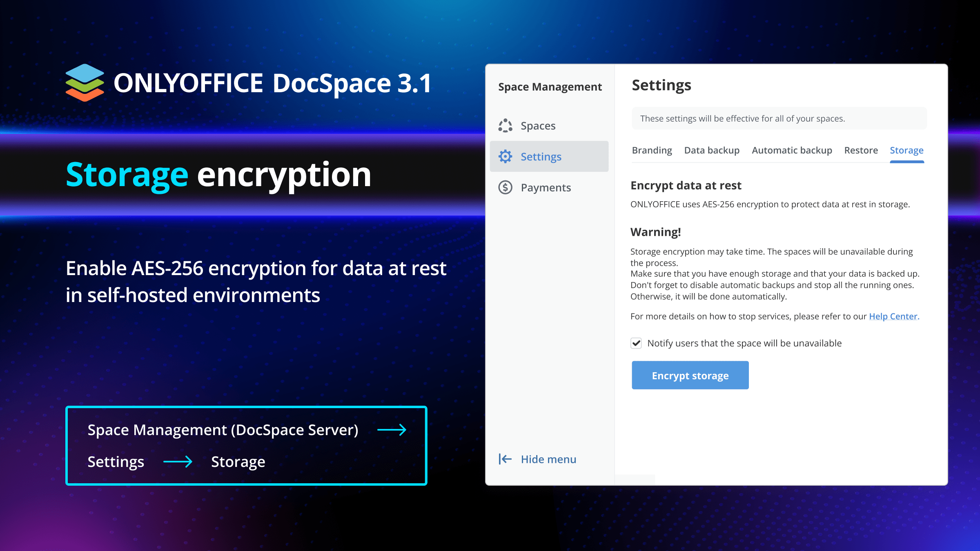Click the Hide menu arrow icon
This screenshot has width=980, height=551.
pos(505,459)
